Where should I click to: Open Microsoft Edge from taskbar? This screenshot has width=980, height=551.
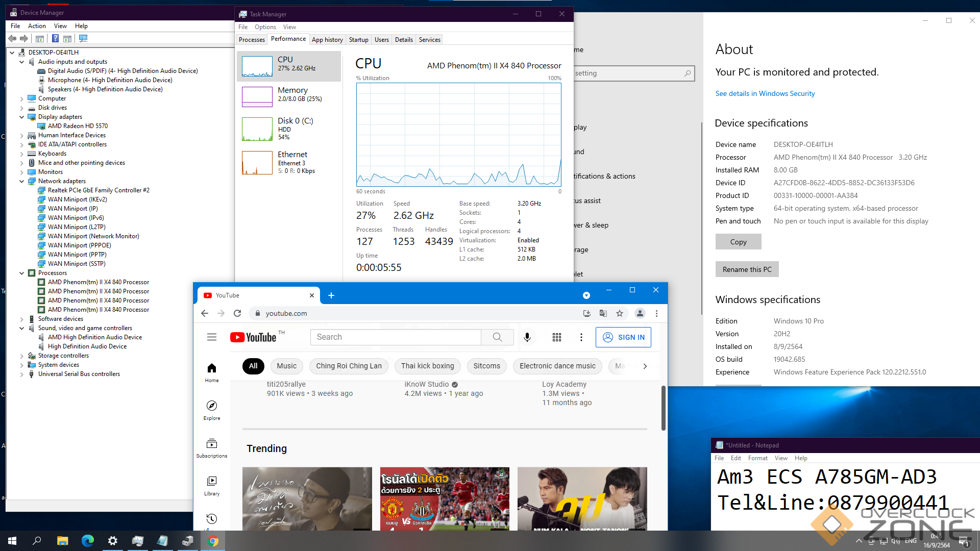point(88,541)
